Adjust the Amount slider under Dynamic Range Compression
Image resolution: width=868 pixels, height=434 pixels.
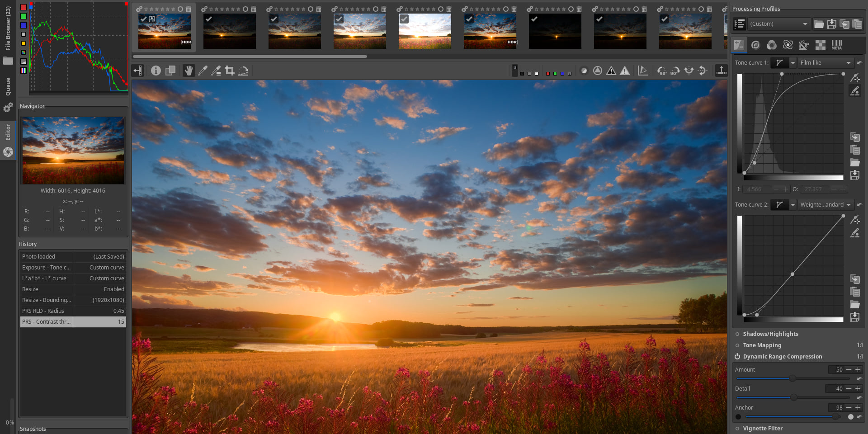793,378
